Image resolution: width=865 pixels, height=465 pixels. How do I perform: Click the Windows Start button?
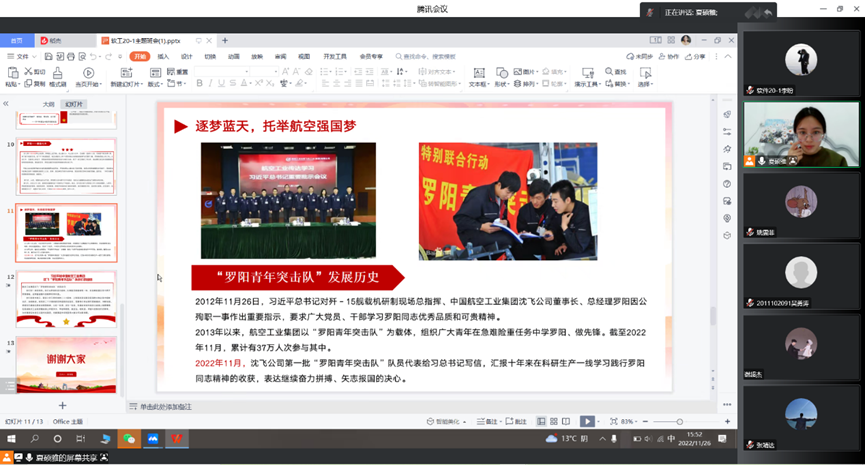click(11, 439)
